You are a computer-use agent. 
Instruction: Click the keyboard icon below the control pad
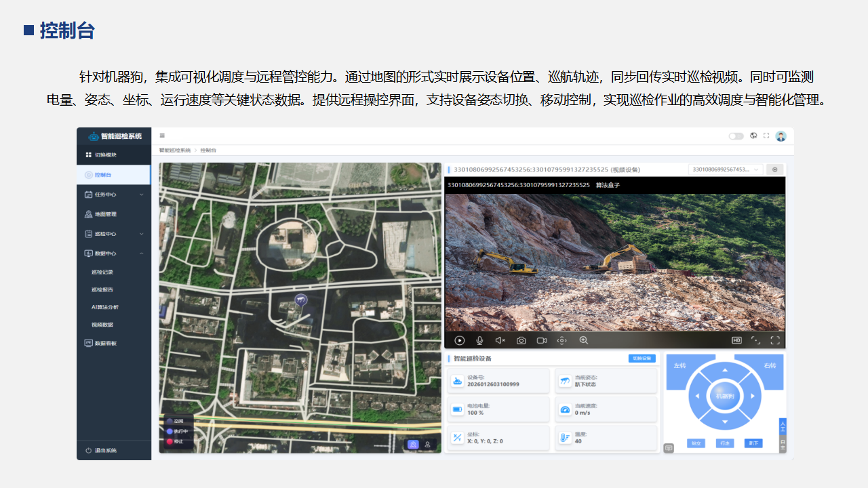click(669, 448)
